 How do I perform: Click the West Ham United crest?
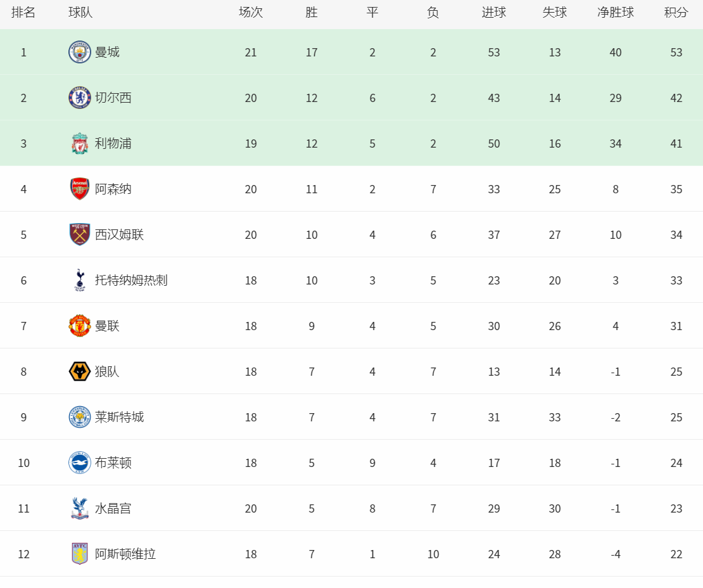pos(80,234)
